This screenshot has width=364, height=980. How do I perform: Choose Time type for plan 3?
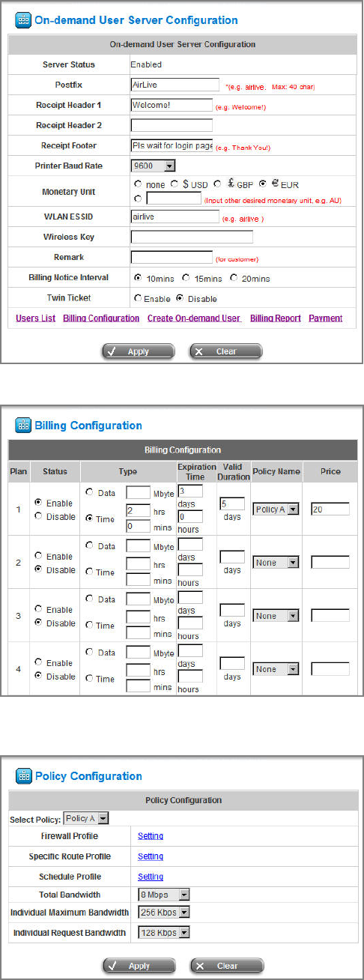click(x=91, y=625)
